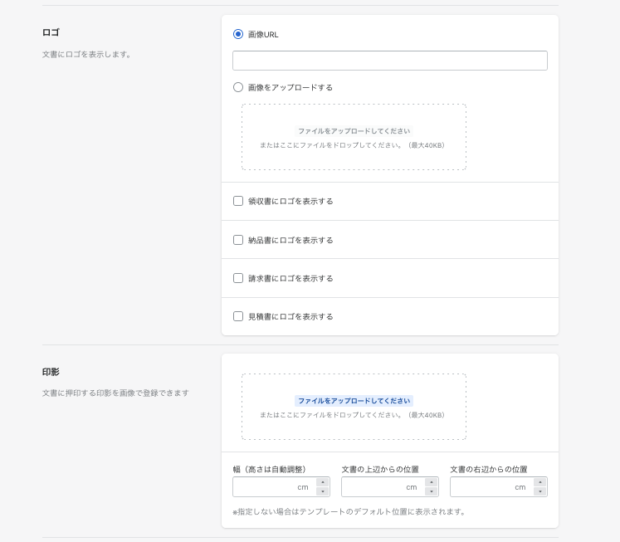Lower 文書の右辺からの位置 with the down arrow
This screenshot has height=542, width=620.
[x=540, y=492]
